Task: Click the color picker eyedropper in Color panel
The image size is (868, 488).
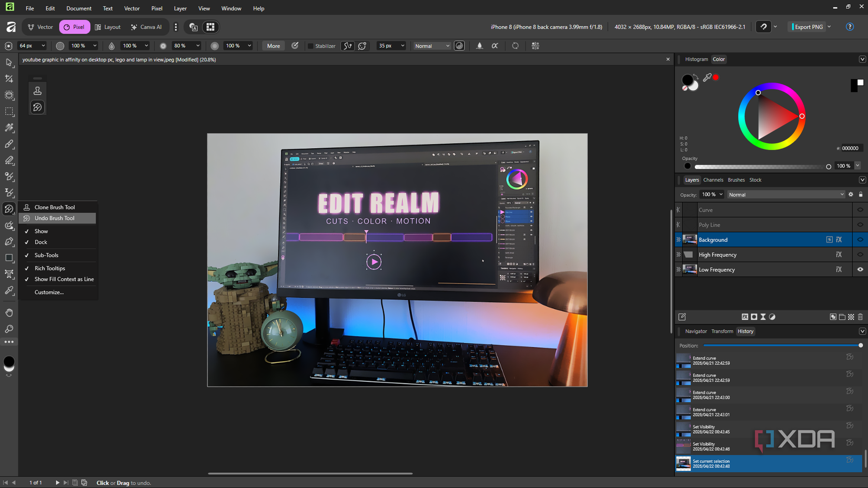Action: point(707,78)
